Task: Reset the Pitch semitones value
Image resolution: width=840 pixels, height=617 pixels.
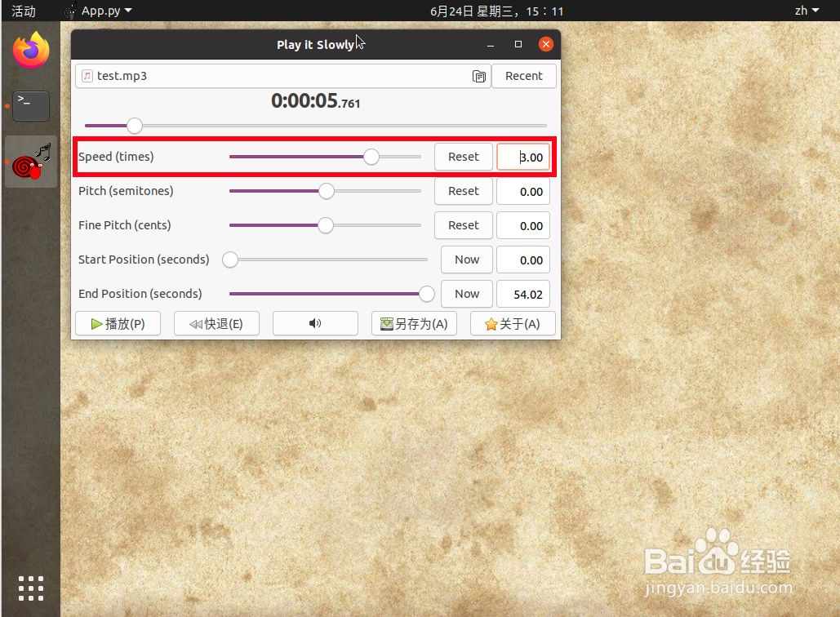Action: (x=464, y=191)
